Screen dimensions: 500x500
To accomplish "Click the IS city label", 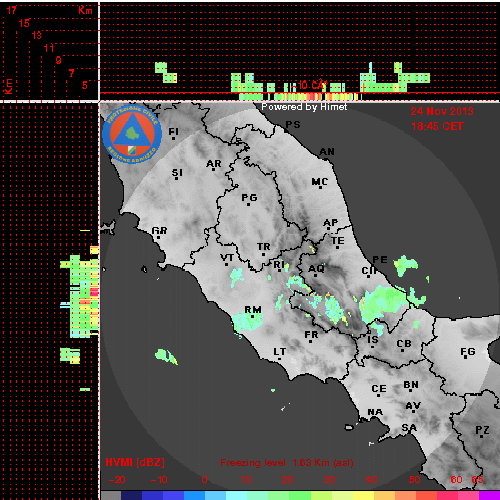I will (373, 339).
